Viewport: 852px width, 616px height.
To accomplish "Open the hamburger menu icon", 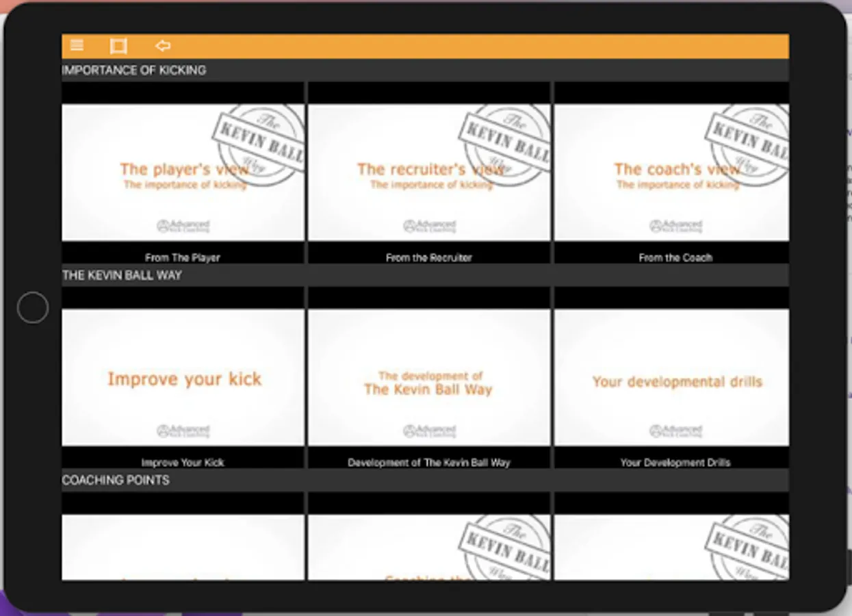I will [x=77, y=46].
